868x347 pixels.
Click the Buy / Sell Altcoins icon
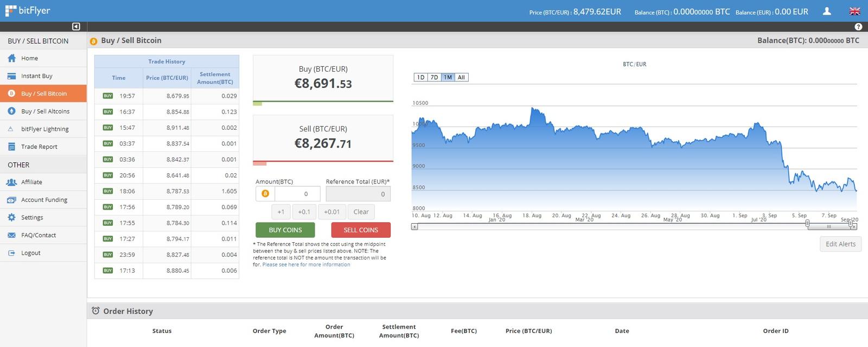(x=11, y=111)
